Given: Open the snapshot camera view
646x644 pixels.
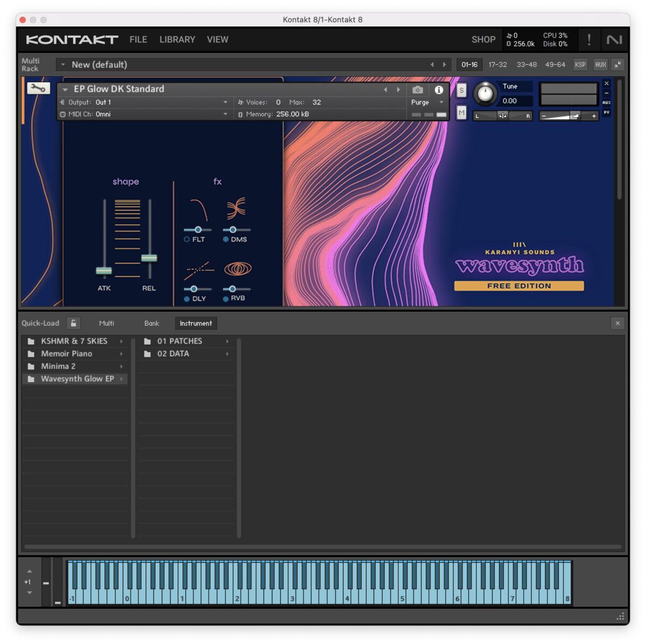Looking at the screenshot, I should [x=417, y=90].
